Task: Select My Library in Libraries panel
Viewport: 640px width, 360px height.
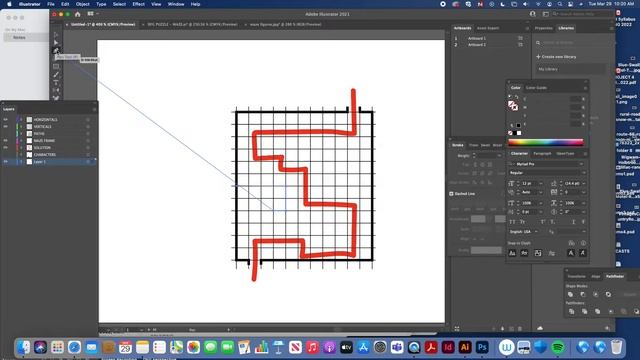Action: click(570, 69)
